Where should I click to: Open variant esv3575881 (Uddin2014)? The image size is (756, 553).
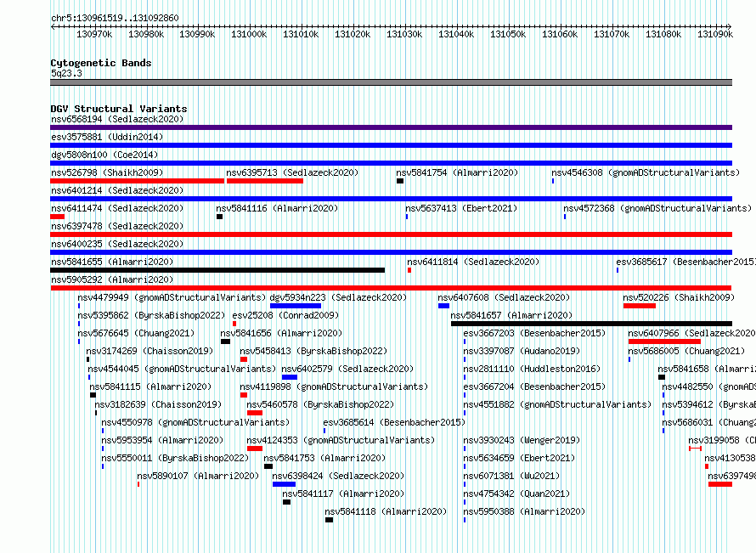tap(107, 137)
